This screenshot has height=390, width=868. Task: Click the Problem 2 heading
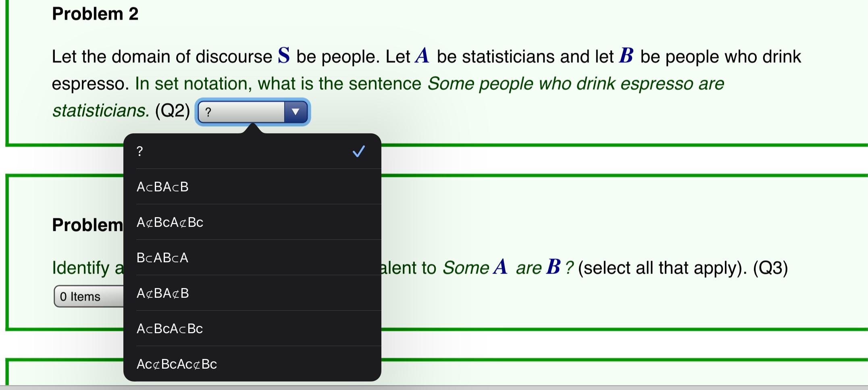tap(95, 13)
